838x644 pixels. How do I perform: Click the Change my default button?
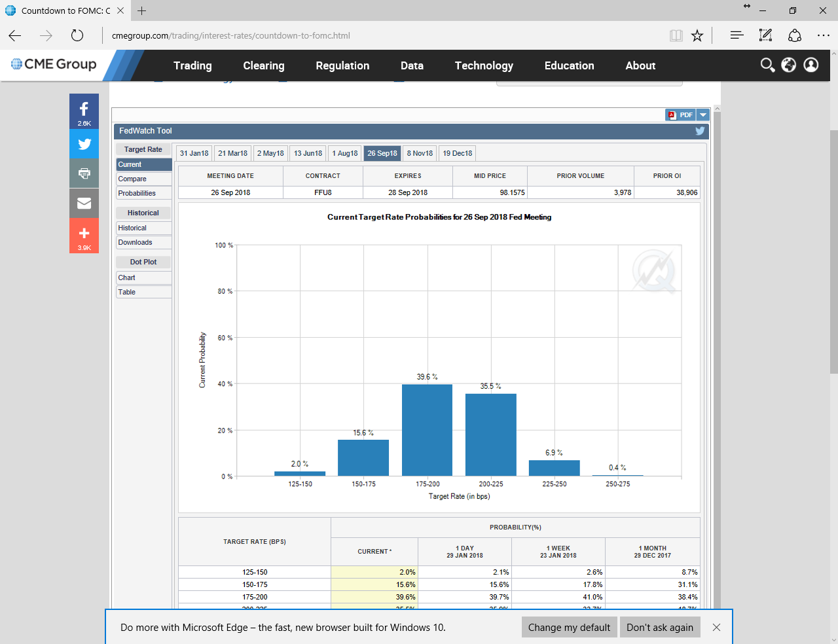pos(569,627)
